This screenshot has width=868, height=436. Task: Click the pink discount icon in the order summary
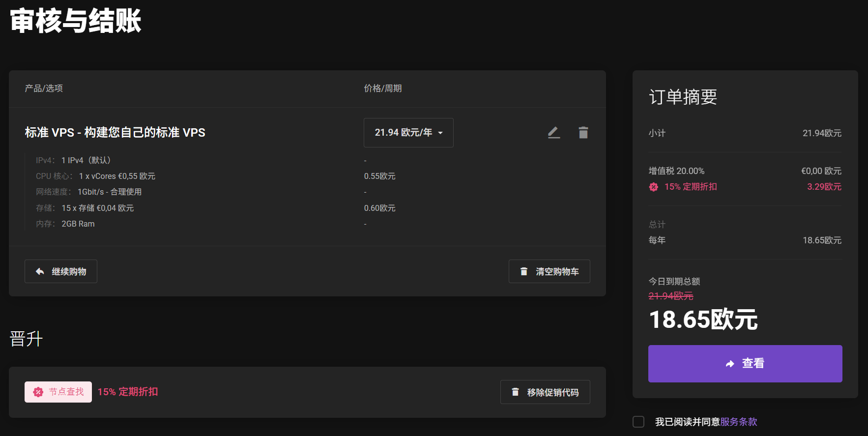653,187
